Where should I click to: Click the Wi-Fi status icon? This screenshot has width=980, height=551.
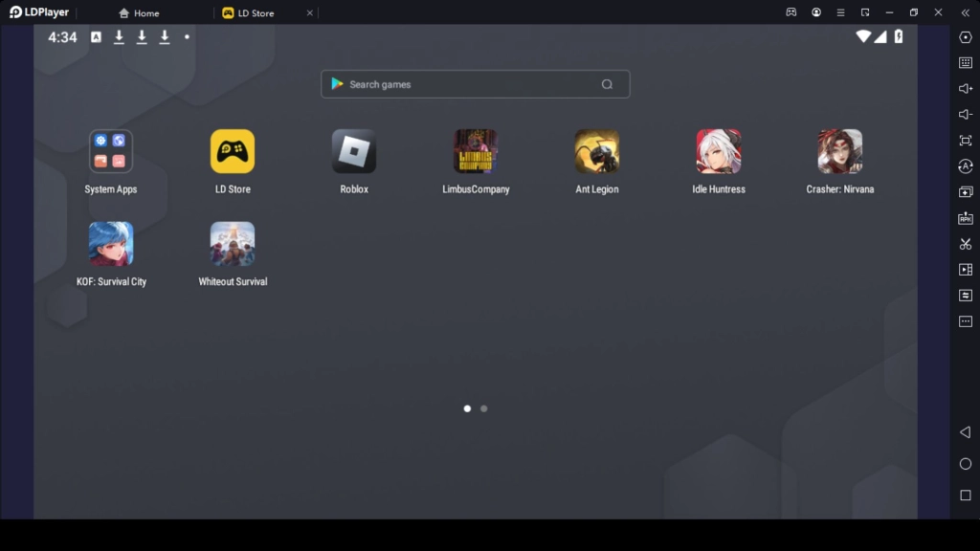click(863, 36)
